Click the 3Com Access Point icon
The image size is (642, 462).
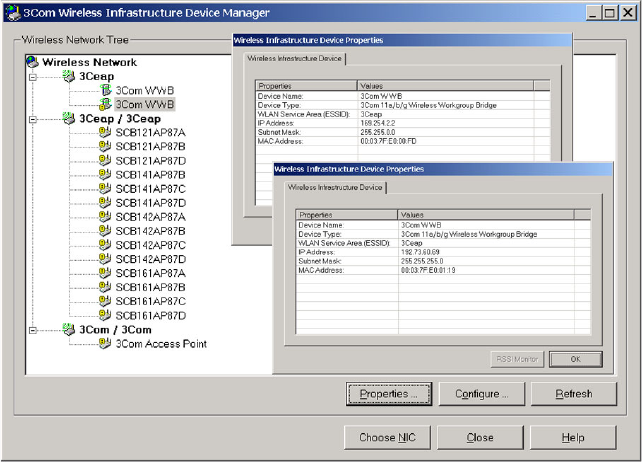105,343
